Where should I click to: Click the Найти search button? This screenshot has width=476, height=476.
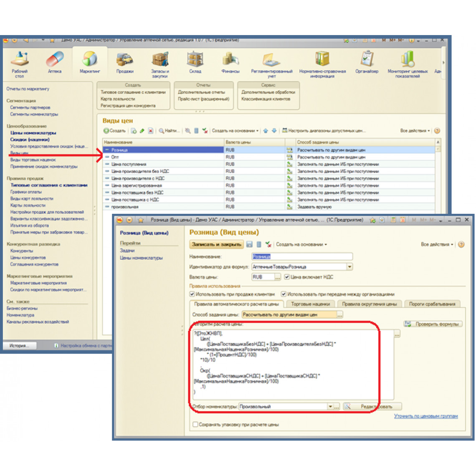[x=169, y=131]
